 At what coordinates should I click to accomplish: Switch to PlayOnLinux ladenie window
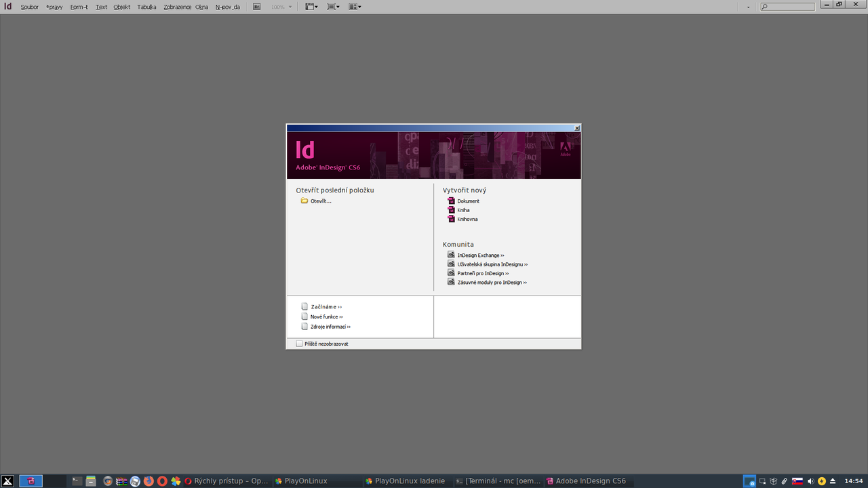(x=406, y=481)
